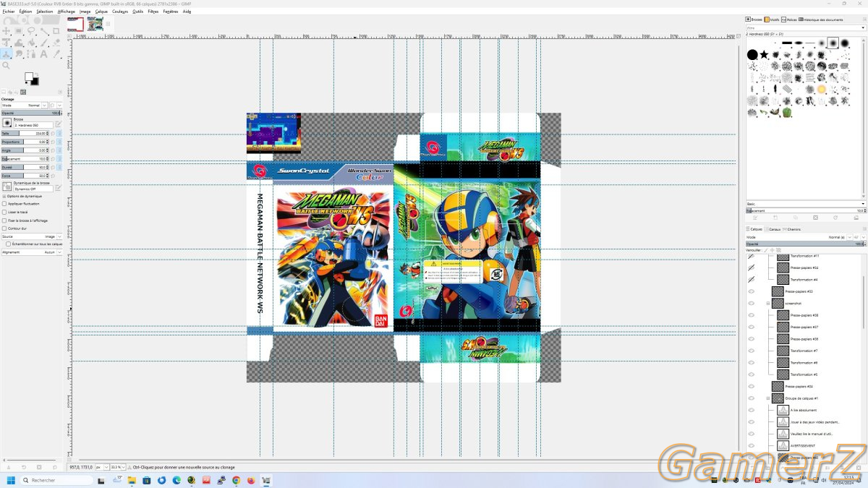868x488 pixels.
Task: Choose the selected Hardness 050 brush thumbnail
Action: tap(833, 43)
